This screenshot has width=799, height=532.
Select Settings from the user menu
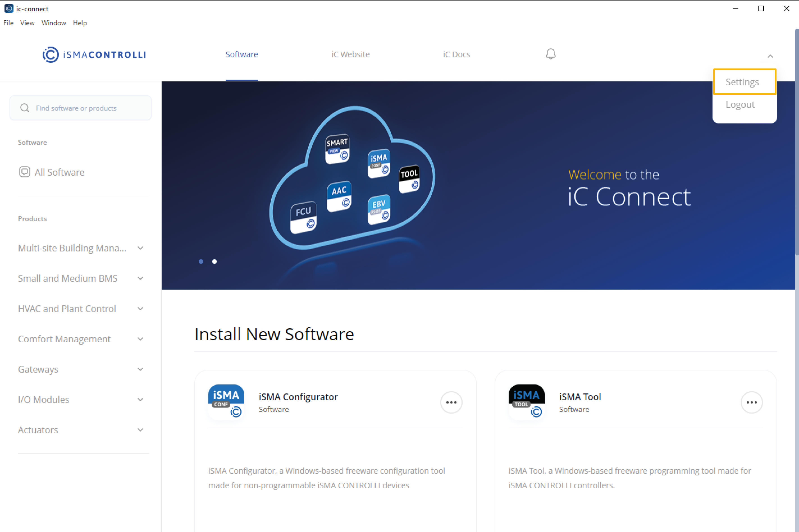744,82
